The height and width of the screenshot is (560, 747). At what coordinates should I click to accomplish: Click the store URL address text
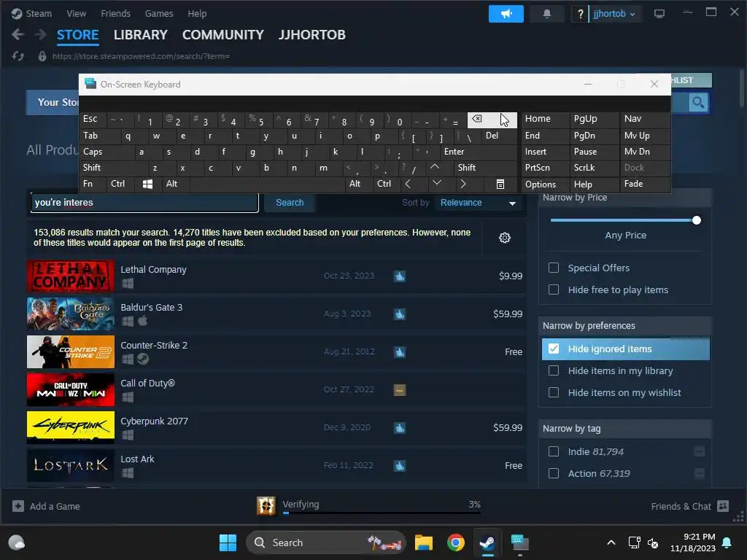click(141, 56)
